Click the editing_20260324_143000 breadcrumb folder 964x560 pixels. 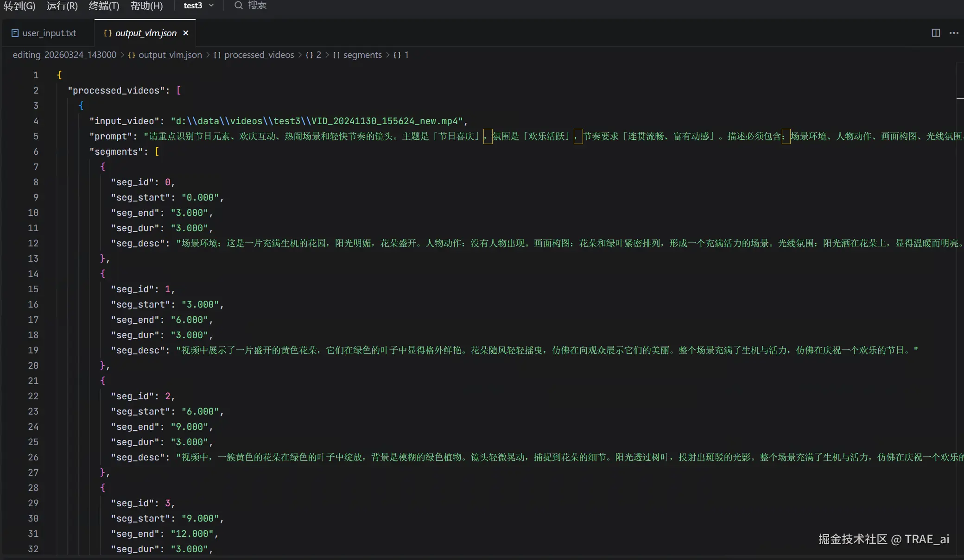[64, 55]
